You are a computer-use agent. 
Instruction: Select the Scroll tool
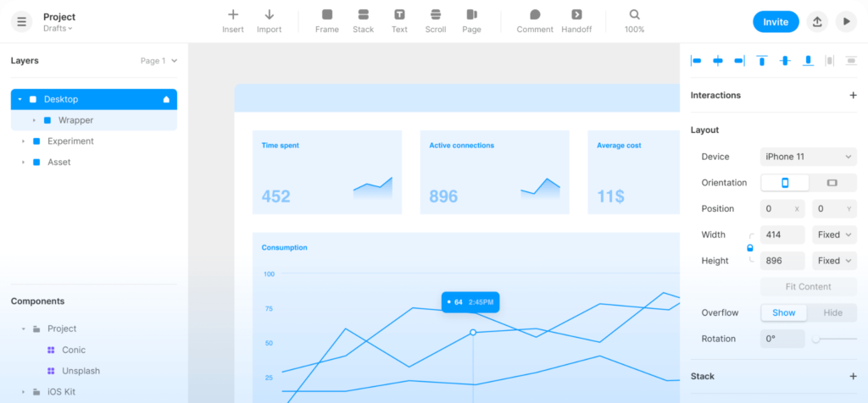coord(436,21)
